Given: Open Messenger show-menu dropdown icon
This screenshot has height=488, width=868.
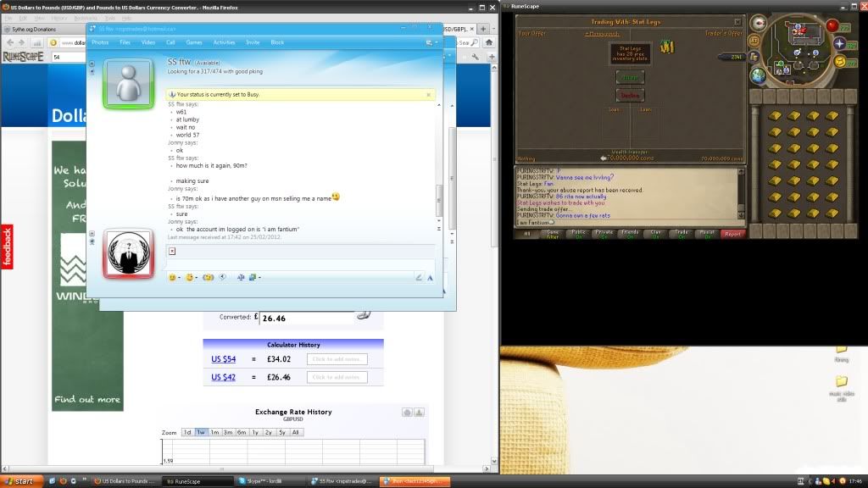Looking at the screenshot, I should (431, 42).
